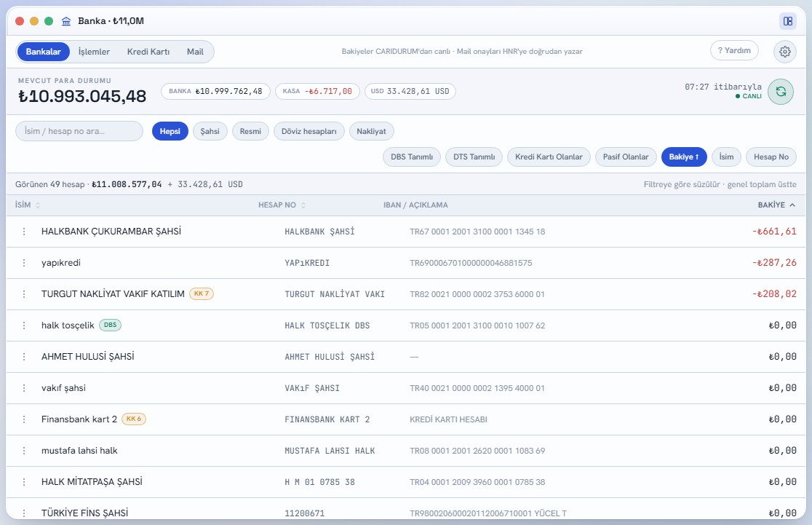
Task: Click the KK 6 badge on Finansbank kart 2
Action: [134, 419]
